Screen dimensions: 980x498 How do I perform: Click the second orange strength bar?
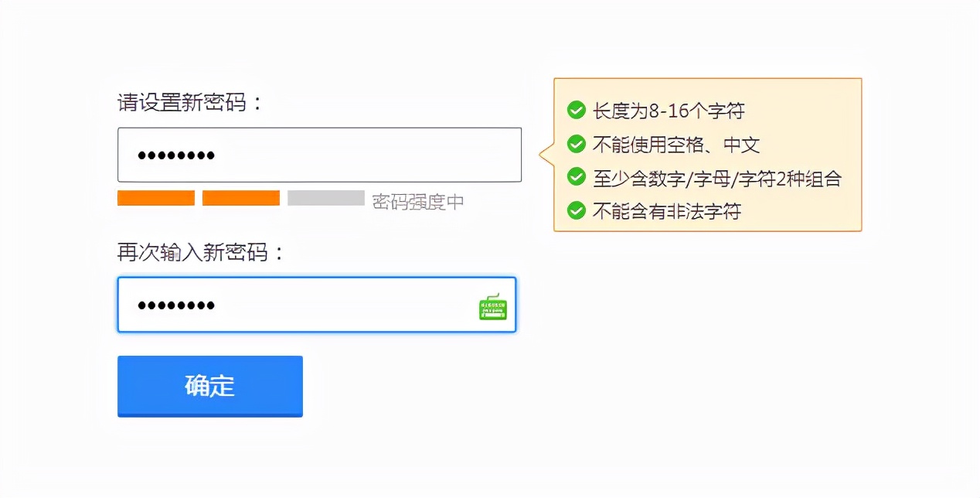click(241, 198)
